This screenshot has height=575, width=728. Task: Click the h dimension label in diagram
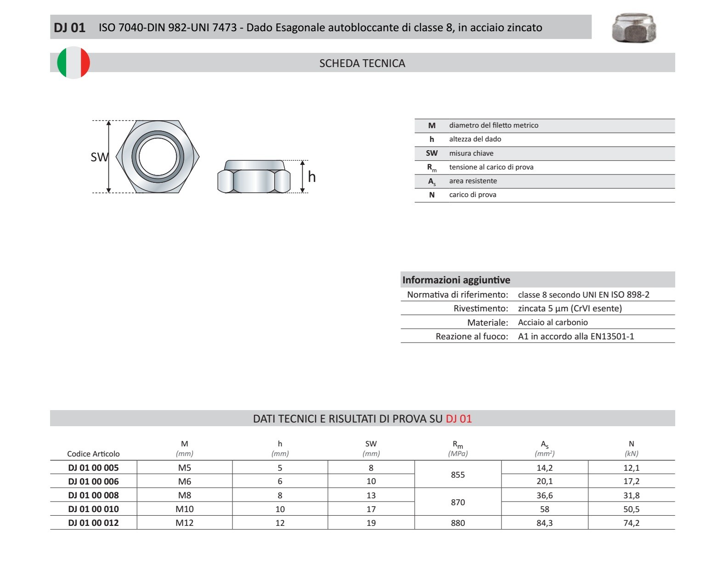point(312,177)
